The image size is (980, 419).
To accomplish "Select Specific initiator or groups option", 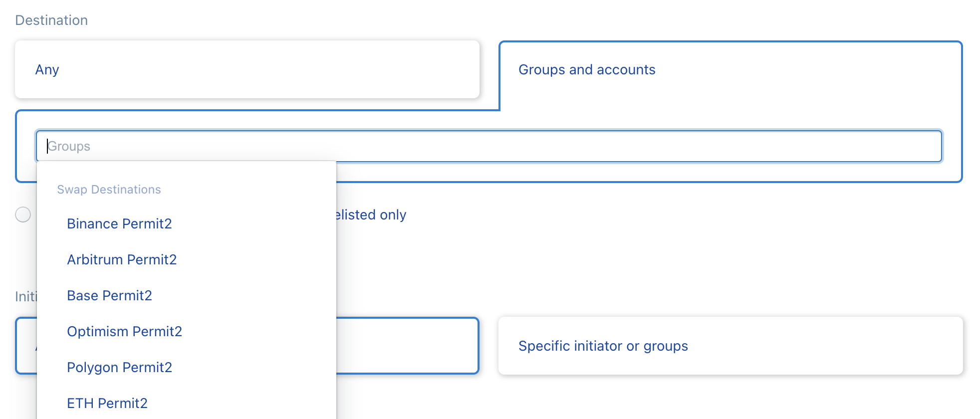I will [731, 346].
